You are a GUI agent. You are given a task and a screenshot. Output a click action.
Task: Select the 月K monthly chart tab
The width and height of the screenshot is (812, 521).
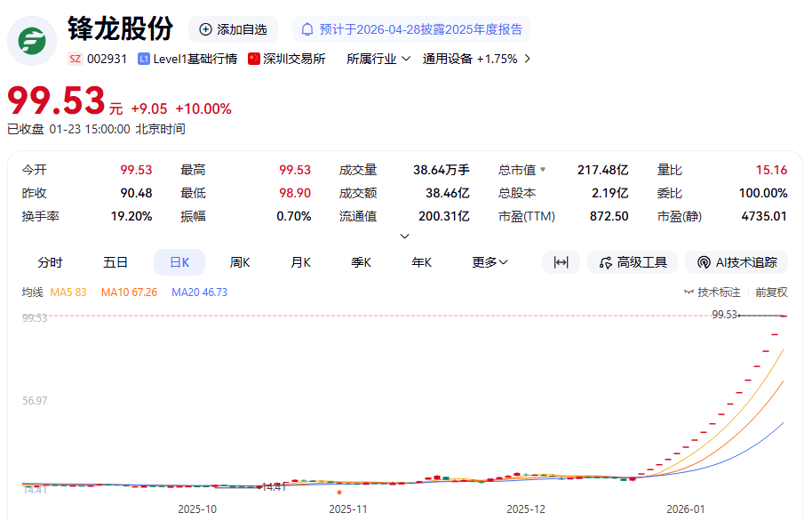click(300, 262)
